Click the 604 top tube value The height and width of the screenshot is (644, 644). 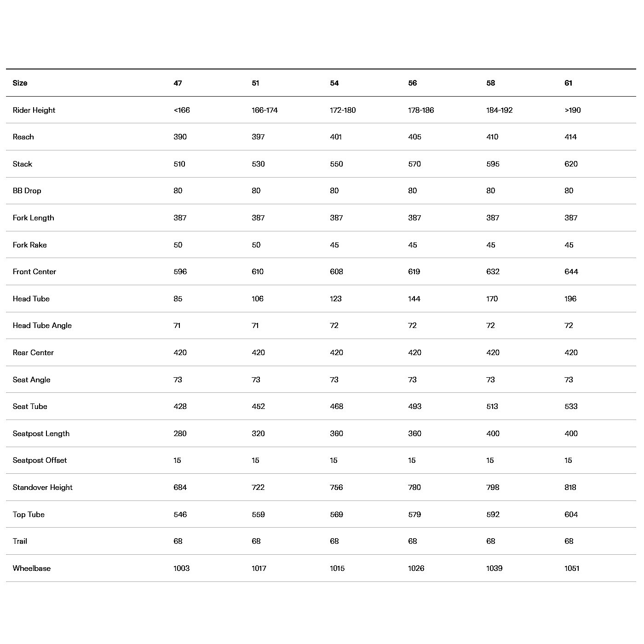coord(571,514)
